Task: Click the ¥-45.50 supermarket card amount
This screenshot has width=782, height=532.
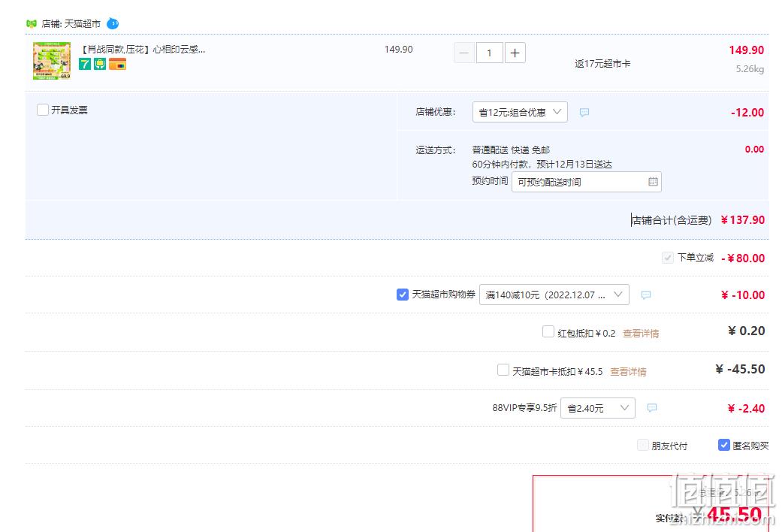Action: coord(740,369)
